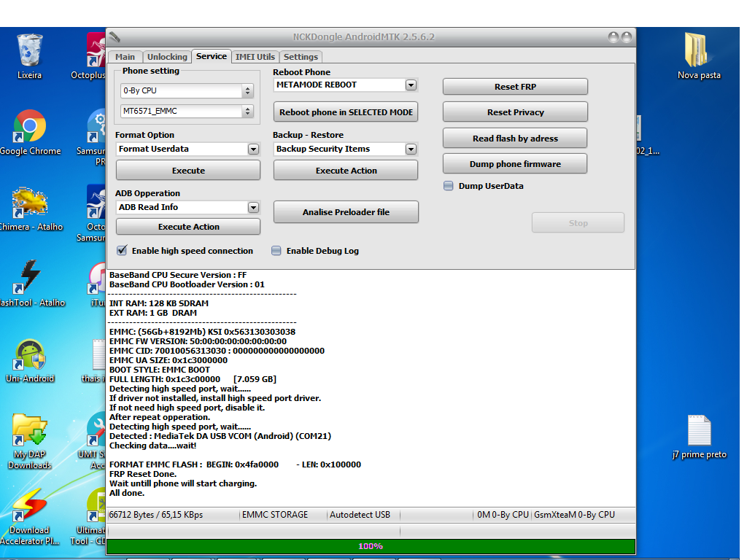Open the Format Option dropdown
The height and width of the screenshot is (560, 747).
pos(253,149)
